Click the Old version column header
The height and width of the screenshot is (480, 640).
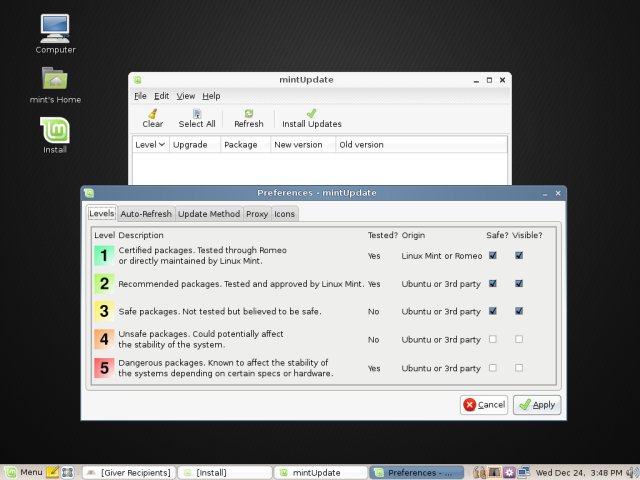(421, 144)
